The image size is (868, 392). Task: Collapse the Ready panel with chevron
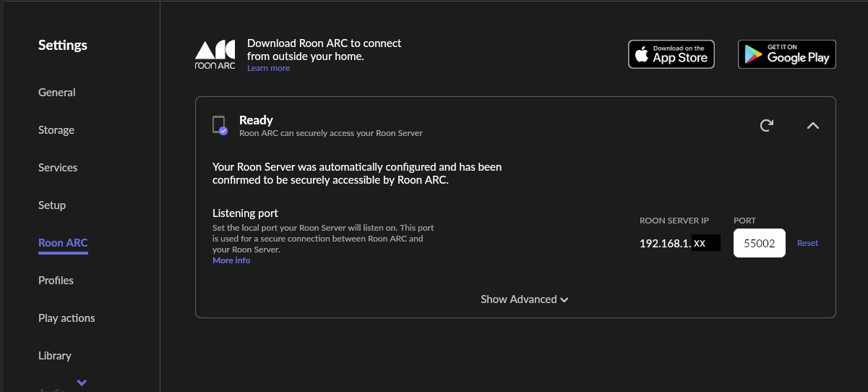click(813, 126)
